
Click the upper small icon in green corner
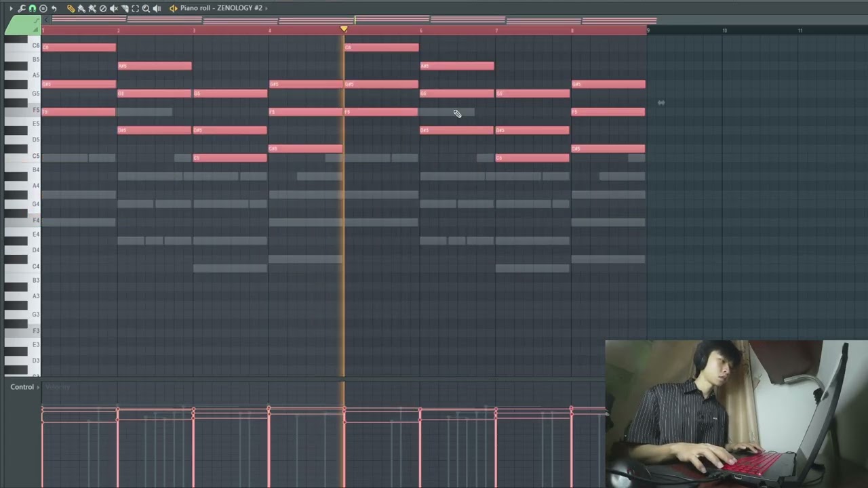click(37, 20)
